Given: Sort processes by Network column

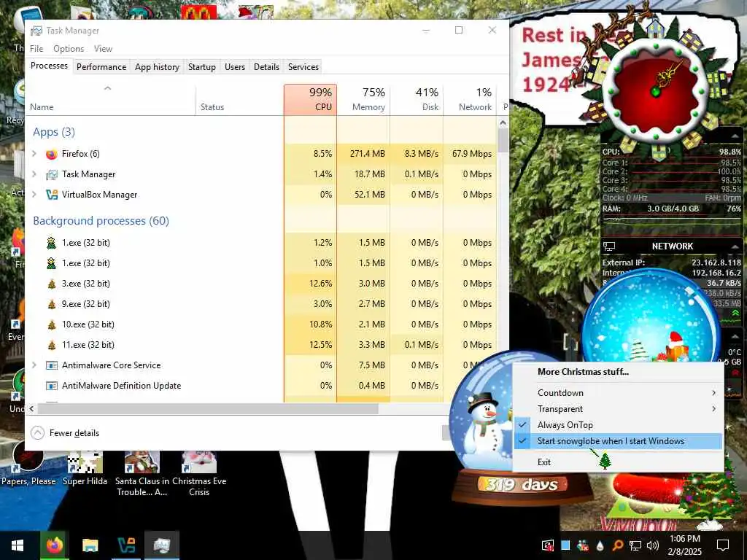Looking at the screenshot, I should pos(471,99).
